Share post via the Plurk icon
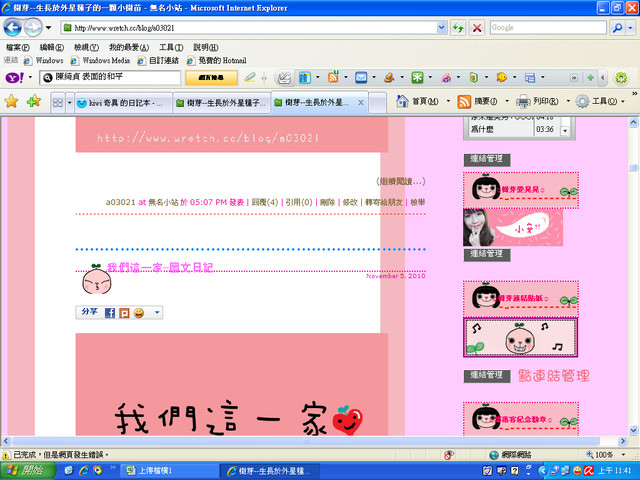 [124, 313]
